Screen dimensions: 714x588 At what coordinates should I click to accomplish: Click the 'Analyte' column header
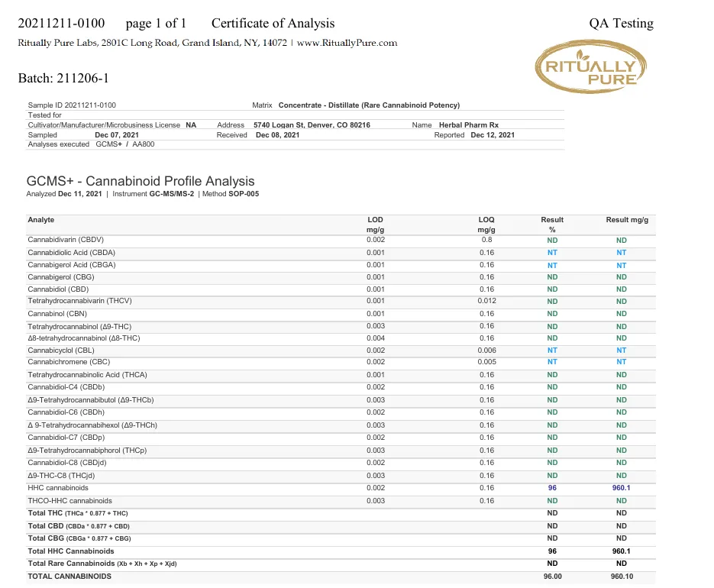tap(41, 220)
